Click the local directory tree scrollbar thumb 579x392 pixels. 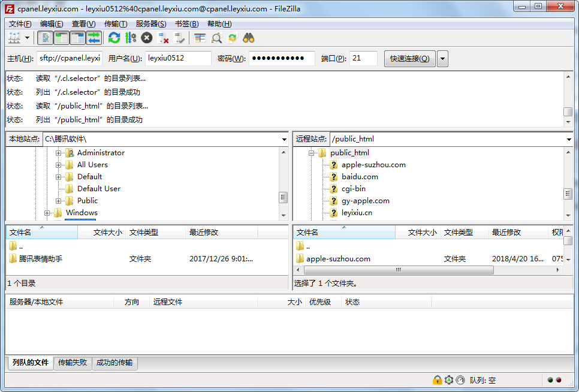pos(284,197)
